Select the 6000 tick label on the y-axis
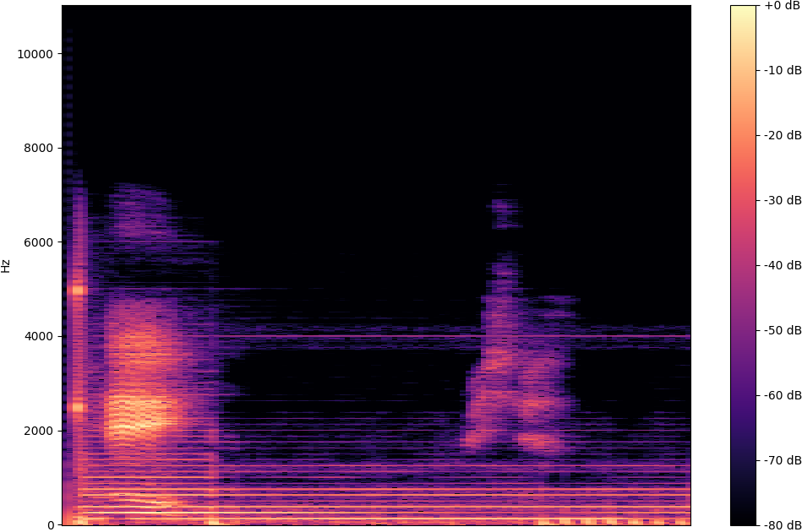Viewport: 802px width, 532px height. [x=38, y=242]
